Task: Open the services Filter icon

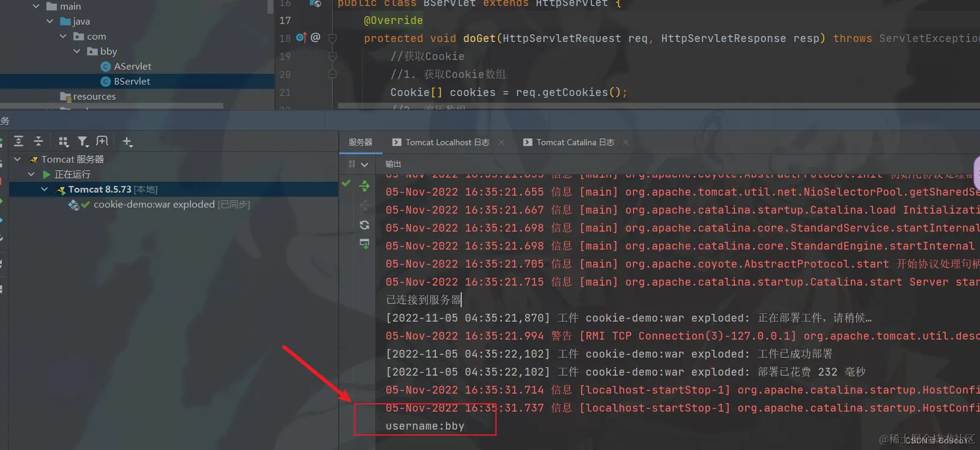Action: click(x=83, y=142)
